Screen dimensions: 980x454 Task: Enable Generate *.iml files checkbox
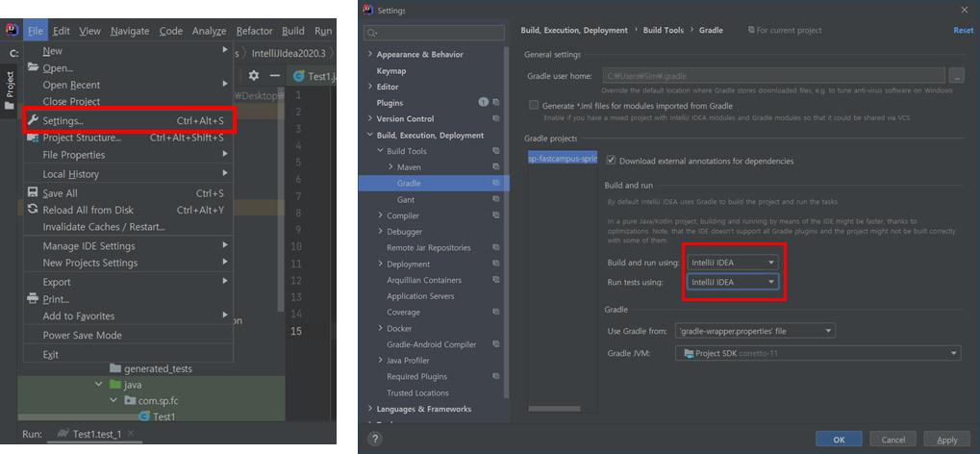(534, 106)
